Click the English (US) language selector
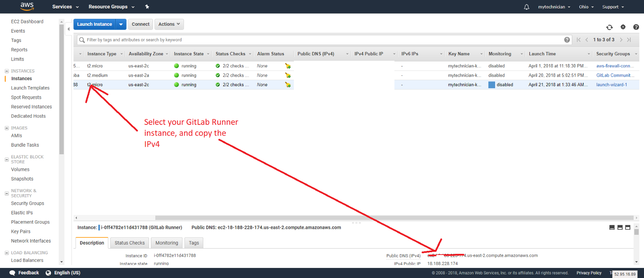Screen dimensions: 644x278 (x=67, y=273)
